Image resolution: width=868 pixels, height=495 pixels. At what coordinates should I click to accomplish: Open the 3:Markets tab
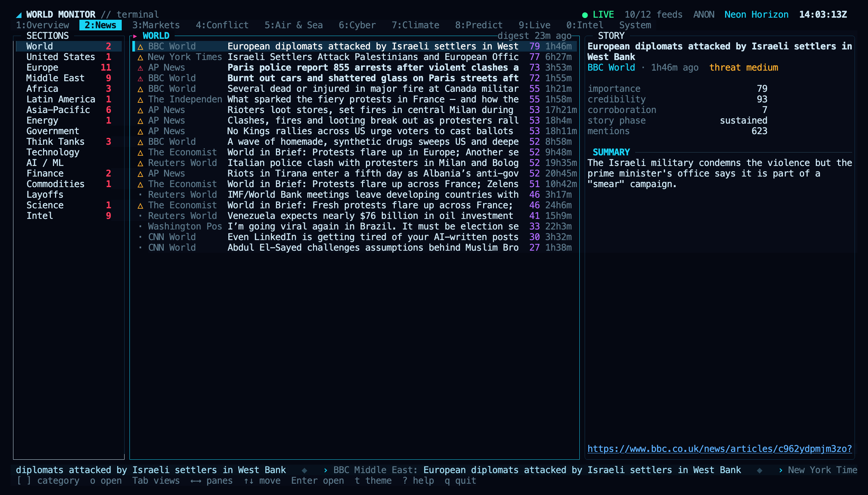click(x=156, y=25)
